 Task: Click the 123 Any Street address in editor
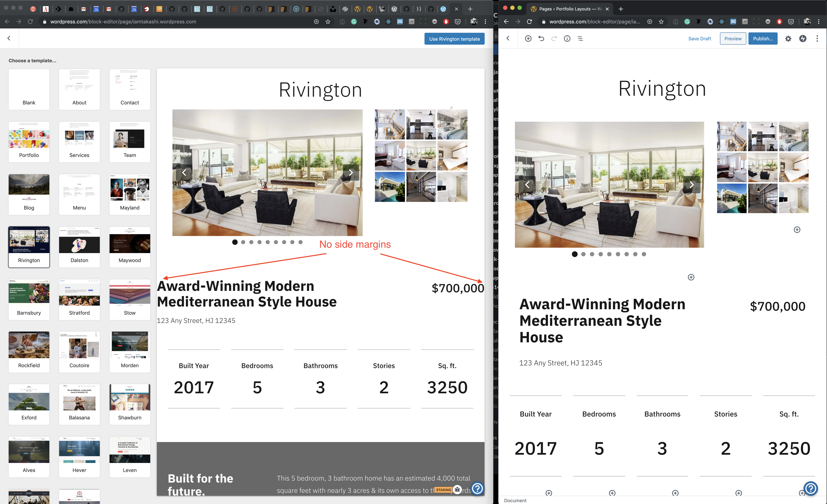[x=561, y=363]
